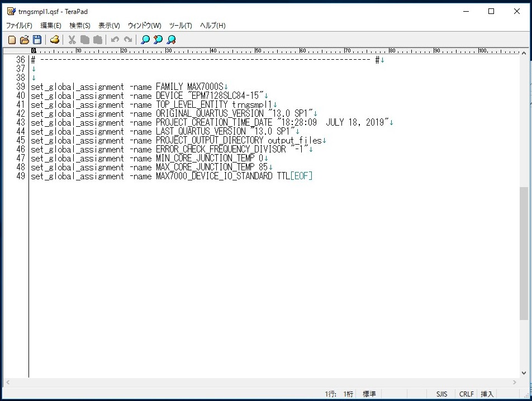The image size is (532, 401).
Task: Click the SJIS encoding status entry
Action: tap(441, 394)
